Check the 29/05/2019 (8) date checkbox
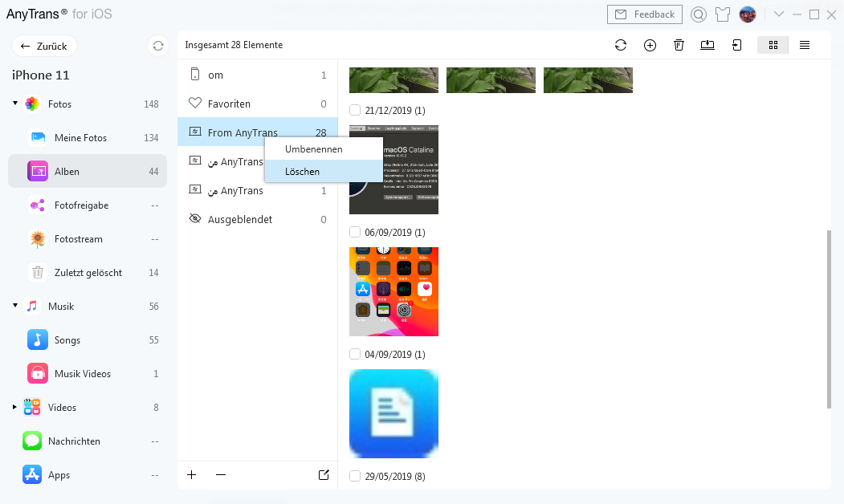Viewport: 844px width, 504px height. coord(355,476)
